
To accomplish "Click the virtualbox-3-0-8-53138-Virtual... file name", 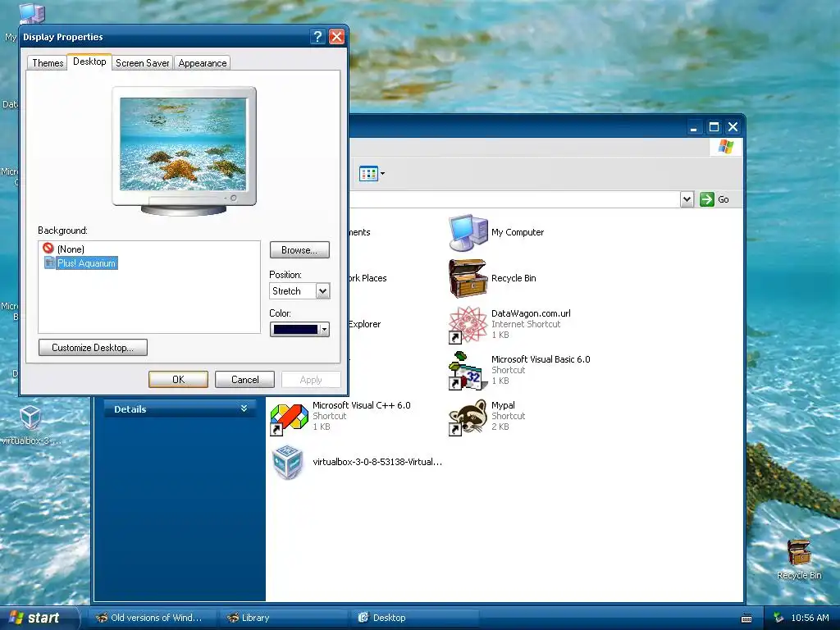I will [377, 462].
